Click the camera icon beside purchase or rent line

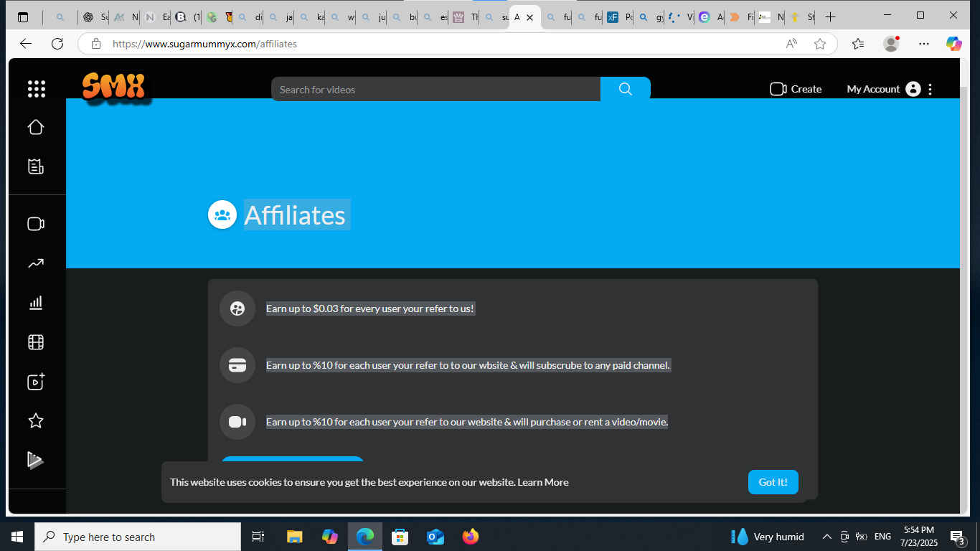237,422
